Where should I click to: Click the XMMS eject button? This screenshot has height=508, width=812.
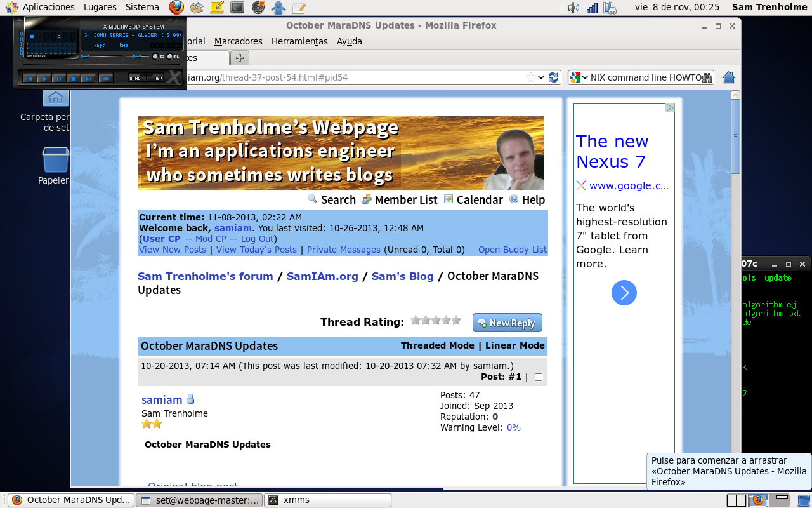[106, 79]
